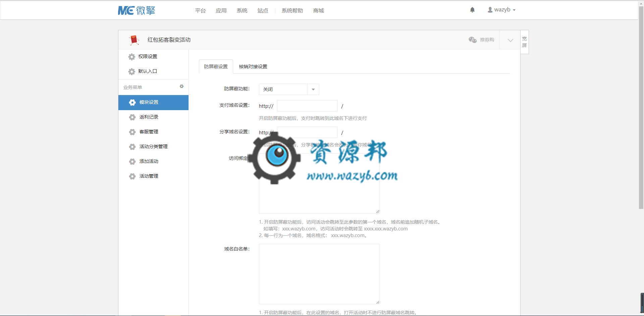This screenshot has width=644, height=316.
Task: Click the gear icon beside 模块设置
Action: 132,102
